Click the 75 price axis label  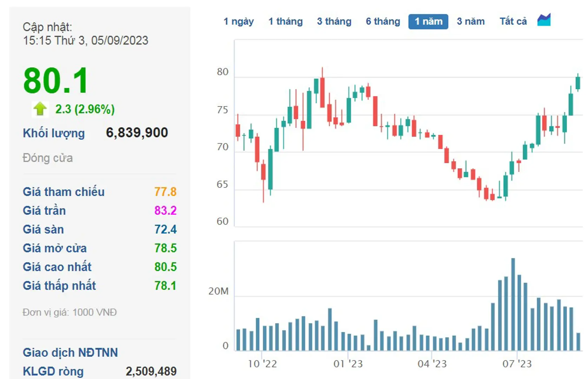coord(223,110)
